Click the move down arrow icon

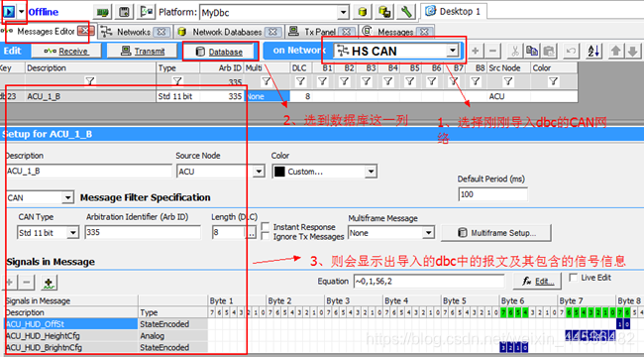coord(632,51)
